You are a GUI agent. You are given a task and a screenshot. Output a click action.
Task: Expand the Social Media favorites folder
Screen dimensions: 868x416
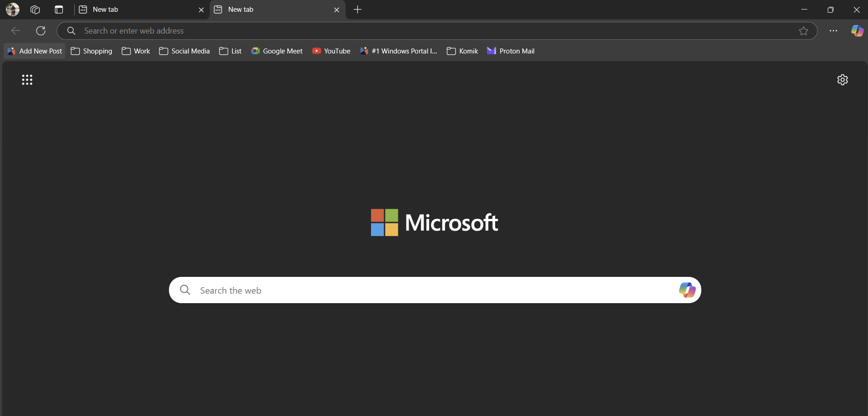tap(184, 51)
